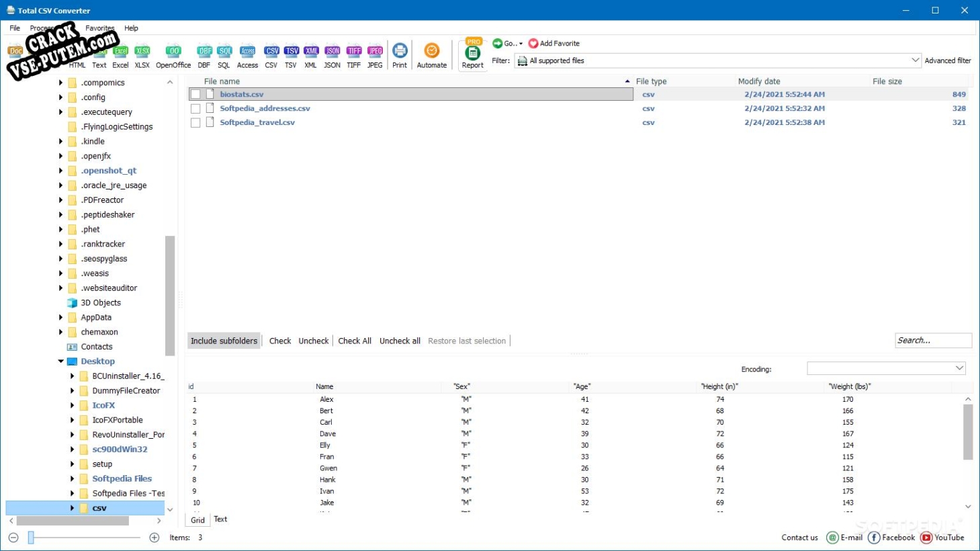Image resolution: width=980 pixels, height=551 pixels.
Task: Convert to Excel format icon
Action: [x=120, y=56]
